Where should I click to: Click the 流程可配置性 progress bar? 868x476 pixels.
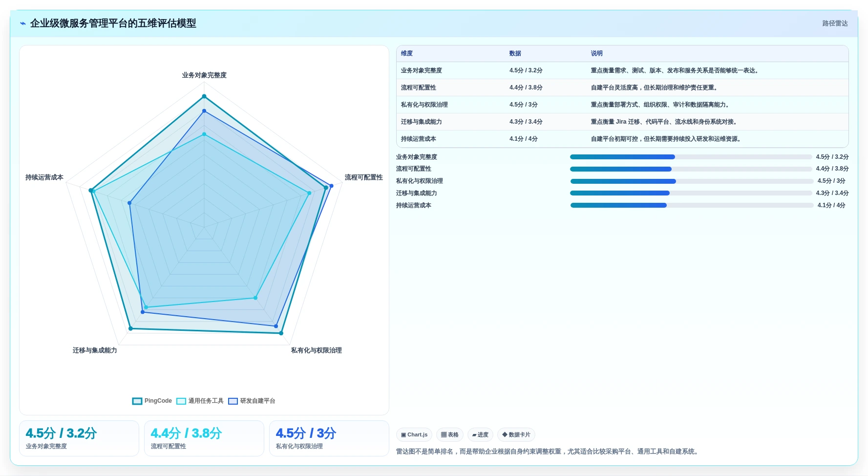coord(691,169)
